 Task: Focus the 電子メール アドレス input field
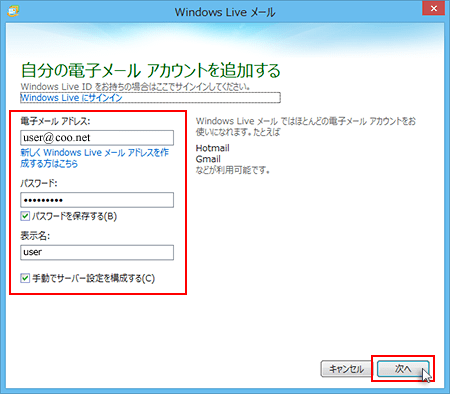(x=97, y=138)
